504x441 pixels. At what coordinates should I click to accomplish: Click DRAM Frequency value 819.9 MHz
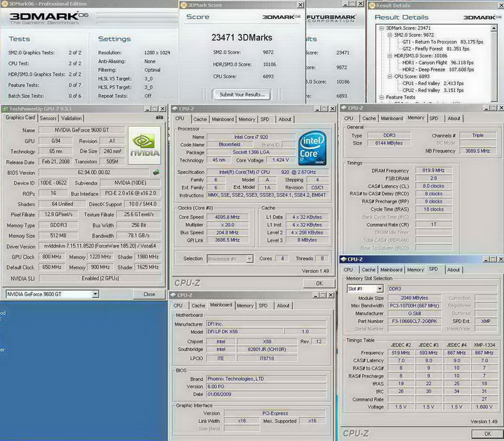pyautogui.click(x=433, y=170)
